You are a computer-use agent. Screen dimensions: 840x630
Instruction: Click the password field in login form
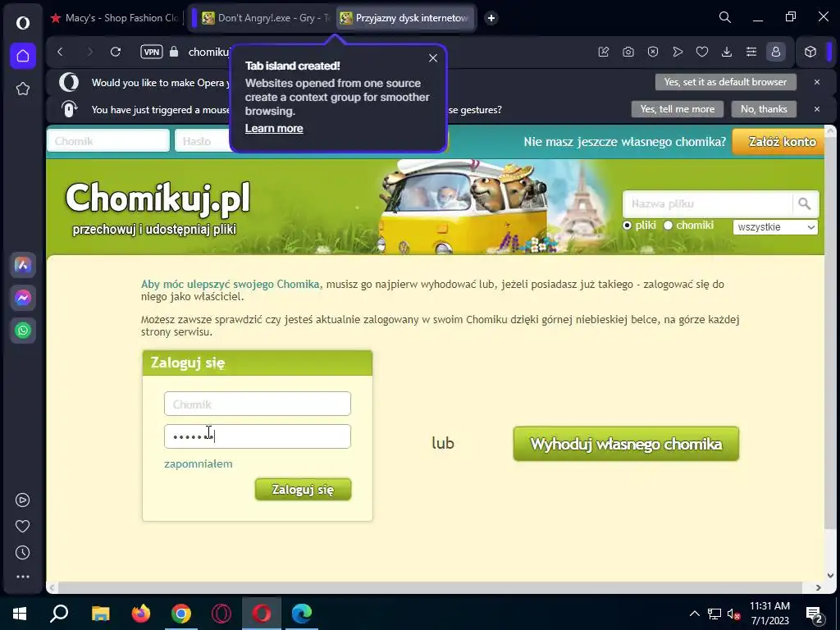point(257,436)
